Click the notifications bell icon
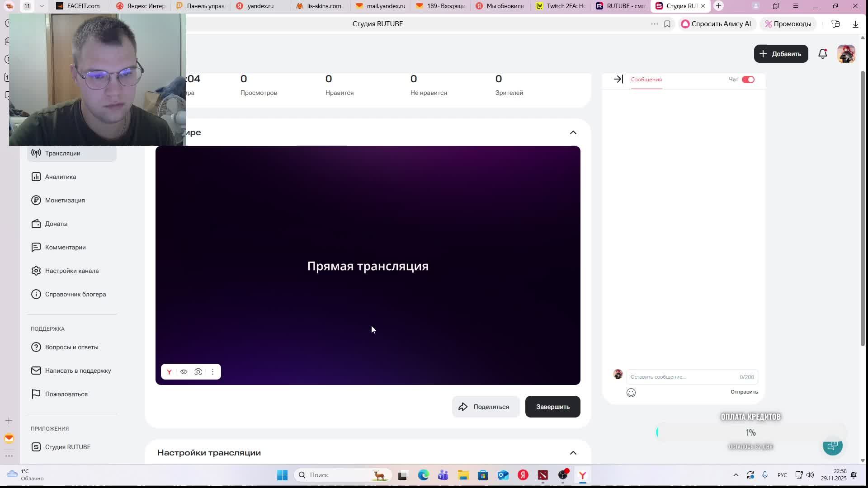The width and height of the screenshot is (868, 488). tap(822, 54)
